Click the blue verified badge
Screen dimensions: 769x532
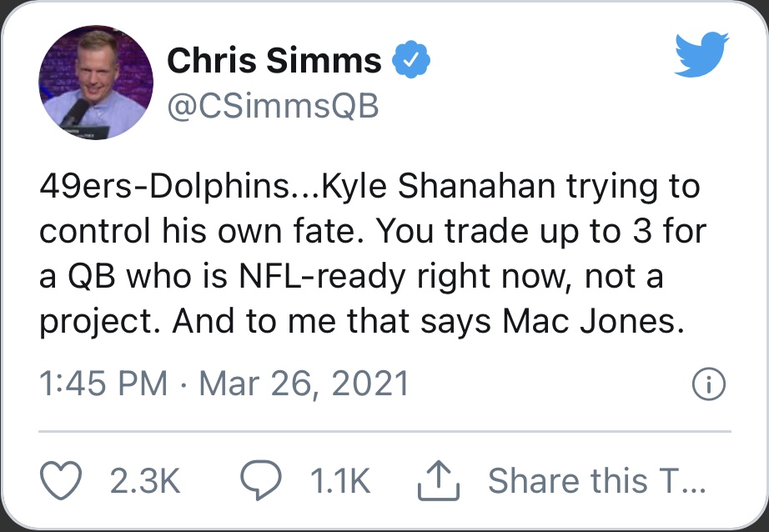click(410, 62)
